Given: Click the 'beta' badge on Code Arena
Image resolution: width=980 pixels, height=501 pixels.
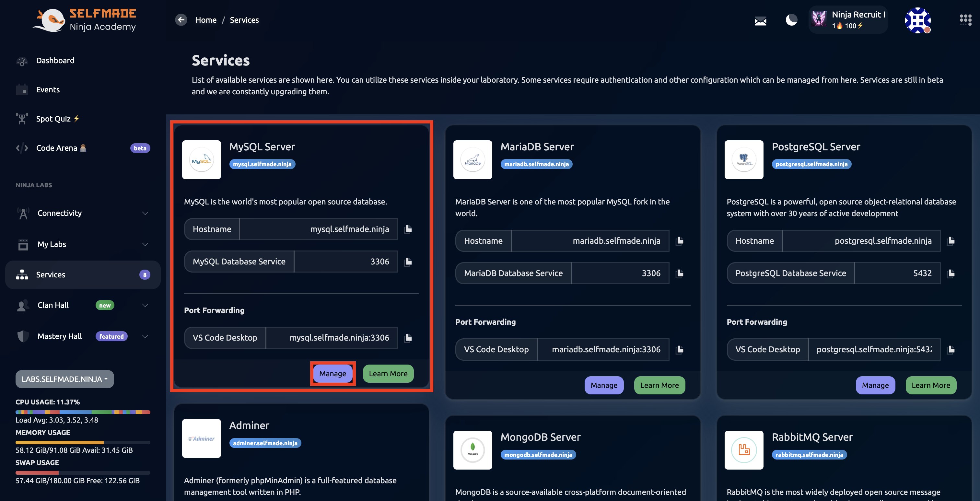Looking at the screenshot, I should pos(140,148).
